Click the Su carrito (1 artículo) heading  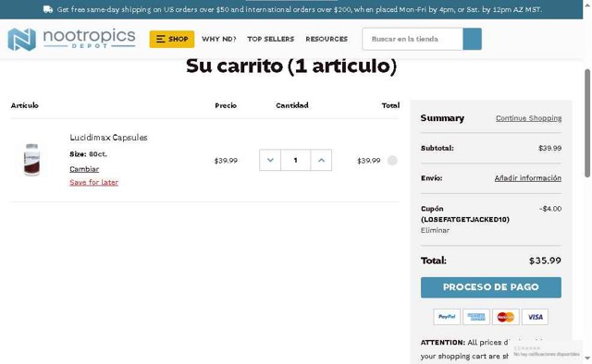(291, 66)
